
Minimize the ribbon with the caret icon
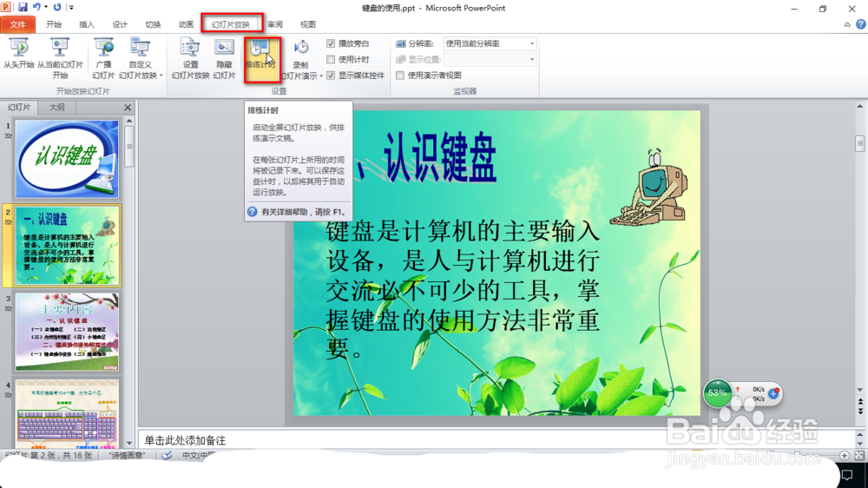847,24
